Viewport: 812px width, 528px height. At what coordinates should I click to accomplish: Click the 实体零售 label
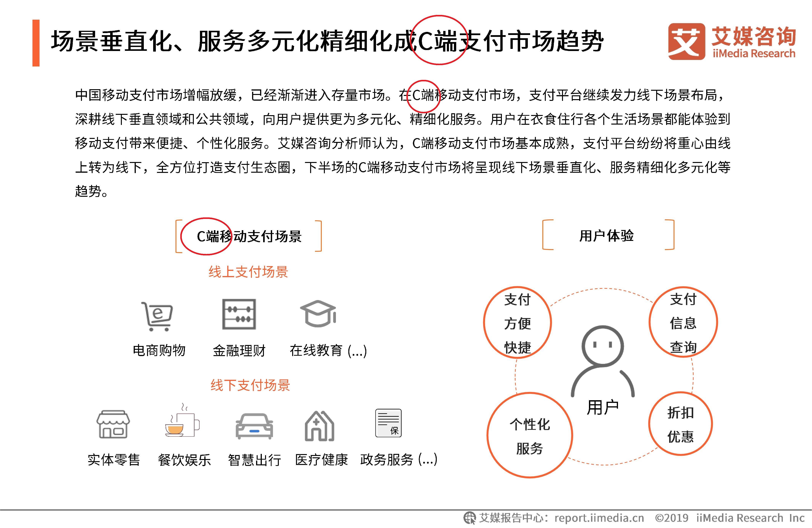pyautogui.click(x=114, y=460)
